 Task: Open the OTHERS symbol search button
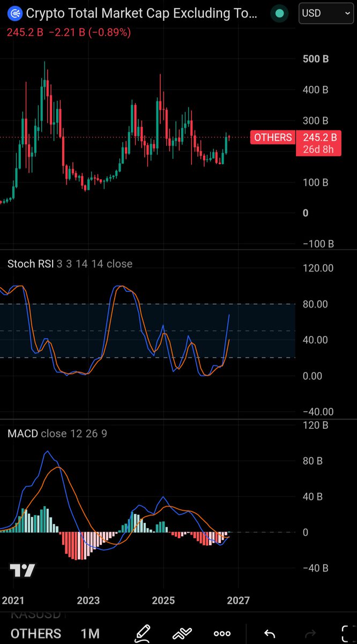click(36, 633)
